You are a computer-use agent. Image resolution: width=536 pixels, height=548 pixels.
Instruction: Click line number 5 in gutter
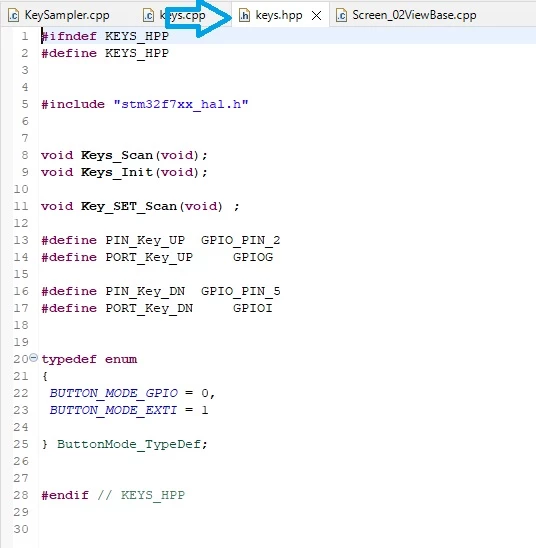25,104
